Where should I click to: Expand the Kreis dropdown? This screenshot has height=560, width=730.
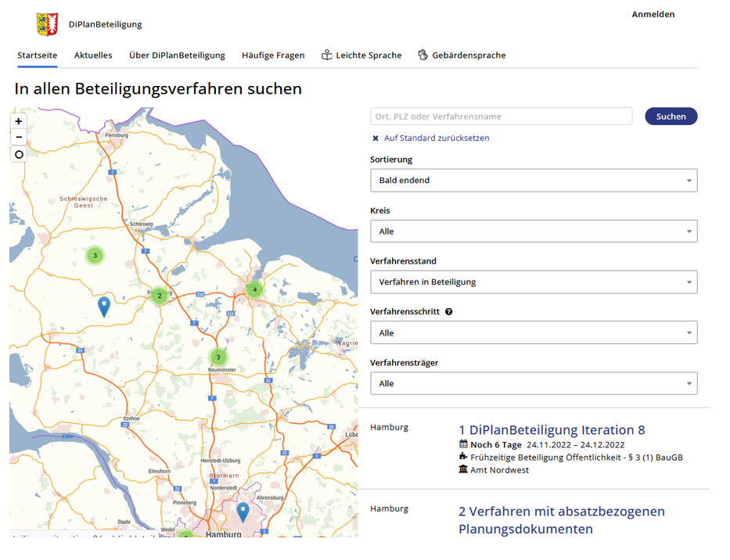(x=533, y=231)
